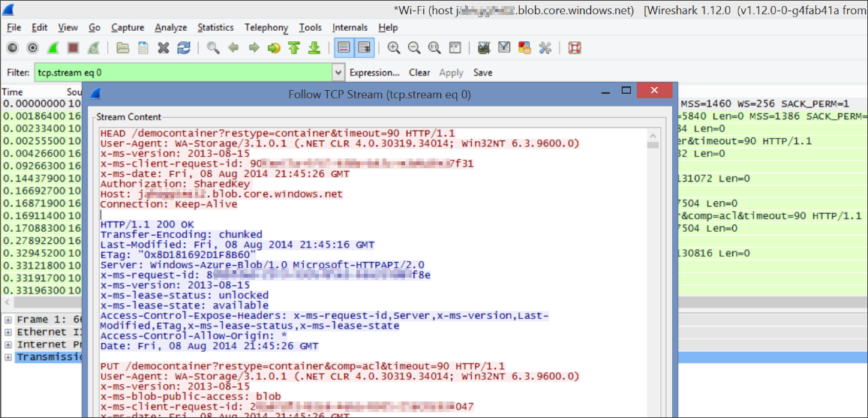
Task: Find a packet (magnifier icon)
Action: pos(213,48)
